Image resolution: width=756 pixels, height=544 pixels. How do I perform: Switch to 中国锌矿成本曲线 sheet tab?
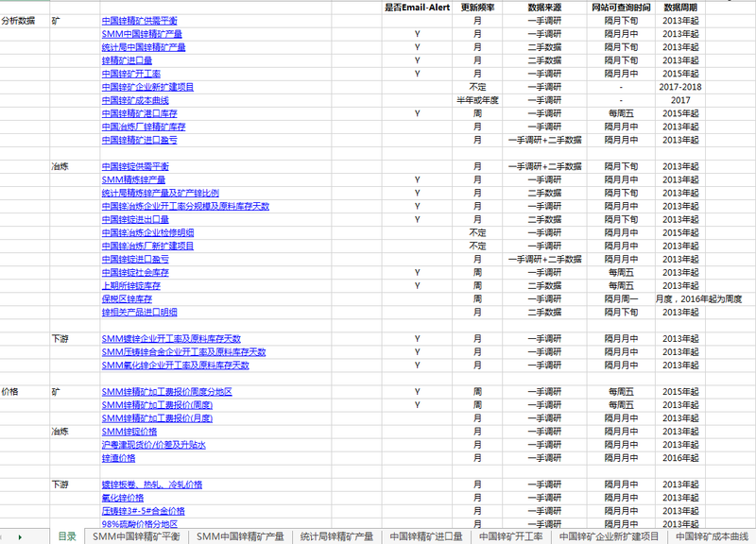tap(712, 536)
